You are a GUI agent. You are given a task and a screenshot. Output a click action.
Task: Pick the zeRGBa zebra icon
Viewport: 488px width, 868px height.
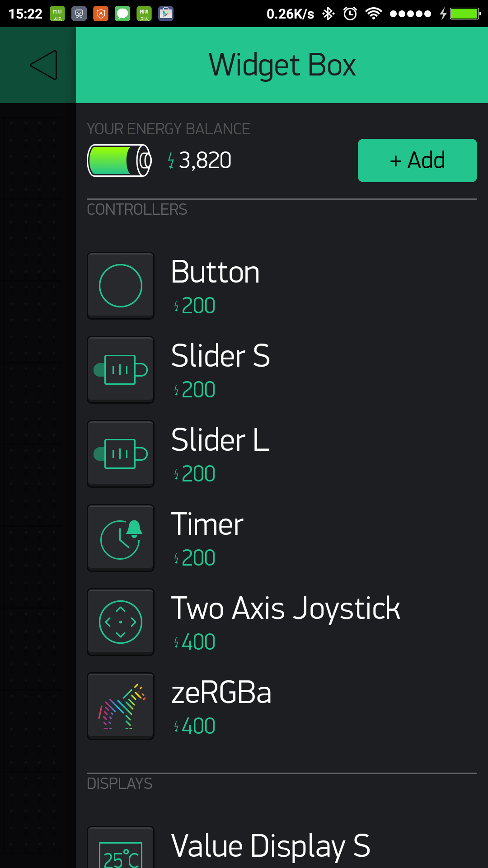coord(121,706)
